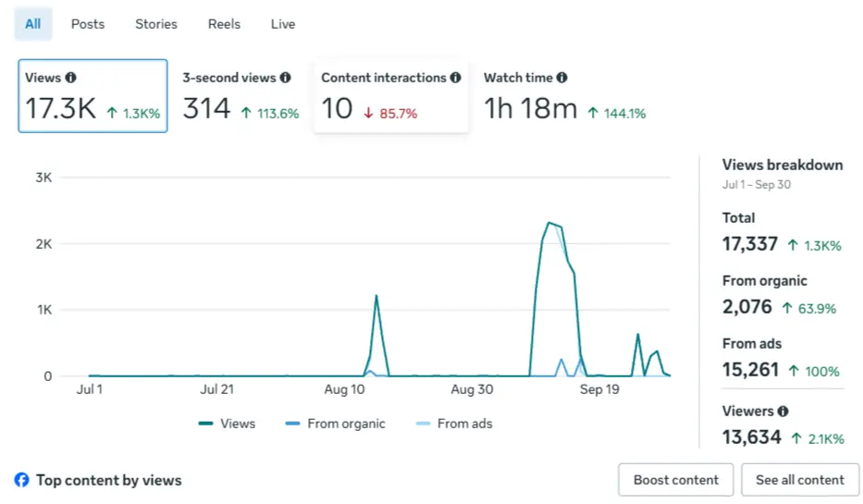Click the From ads value 15,261
The width and height of the screenshot is (863, 504).
click(x=750, y=369)
